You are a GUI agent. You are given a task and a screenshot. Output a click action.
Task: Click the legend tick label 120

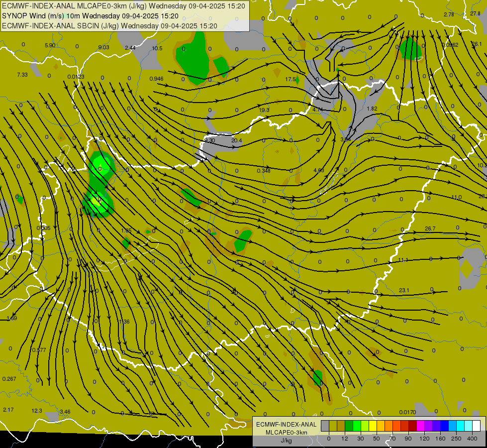click(424, 439)
